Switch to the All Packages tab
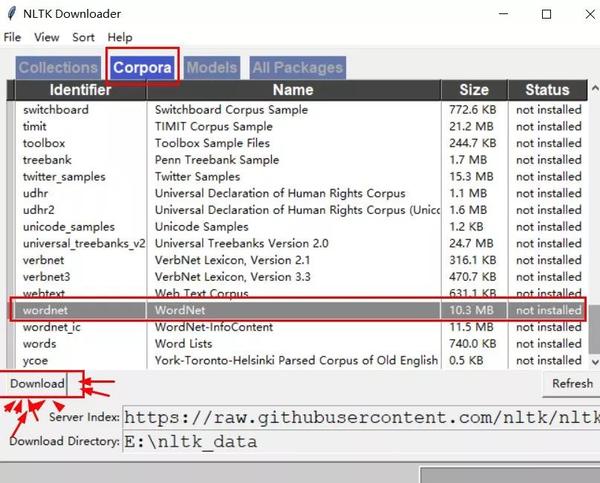Screen dimensions: 600x483 (x=297, y=68)
